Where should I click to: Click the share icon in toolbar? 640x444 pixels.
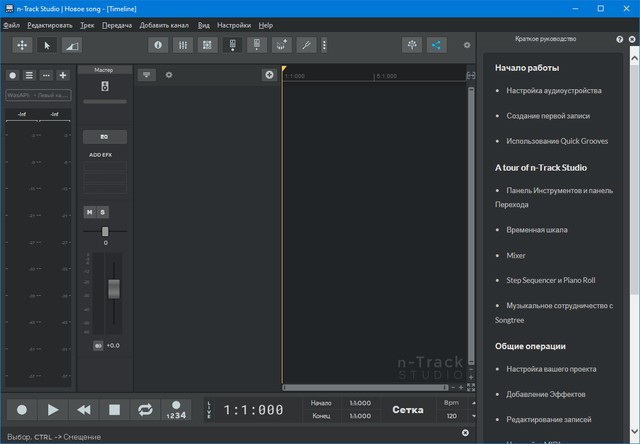point(436,45)
